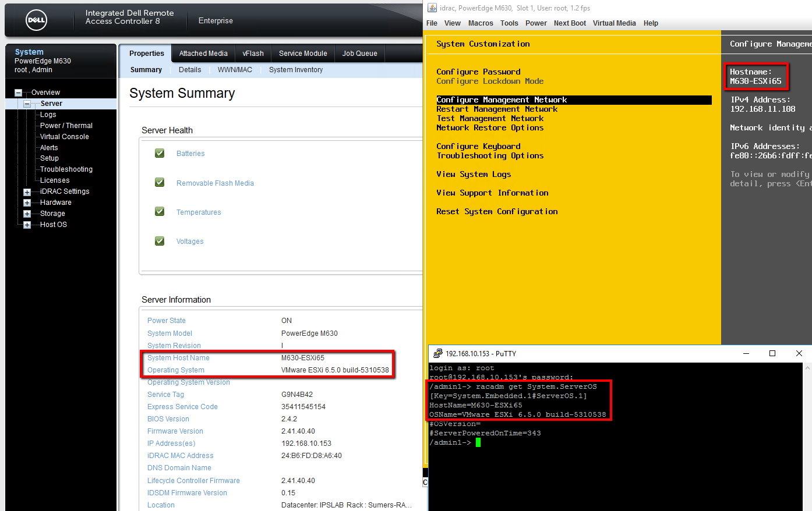Click the Dell logo icon
This screenshot has width=812, height=511.
click(x=36, y=20)
